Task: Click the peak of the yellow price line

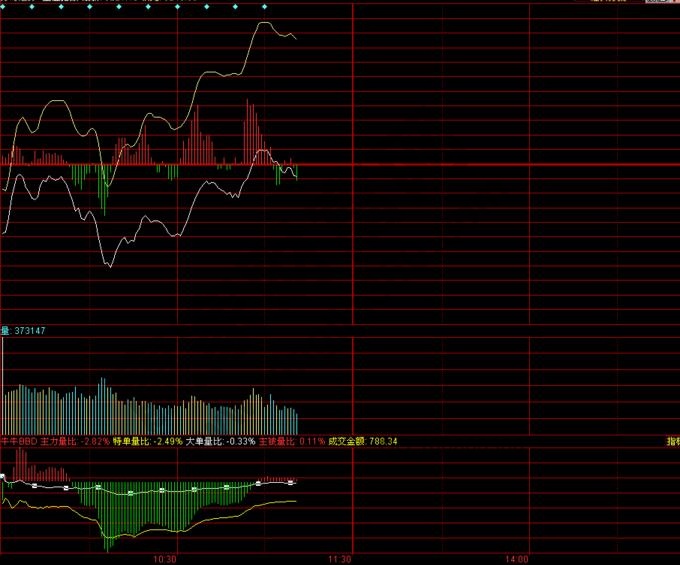Action: tap(263, 23)
